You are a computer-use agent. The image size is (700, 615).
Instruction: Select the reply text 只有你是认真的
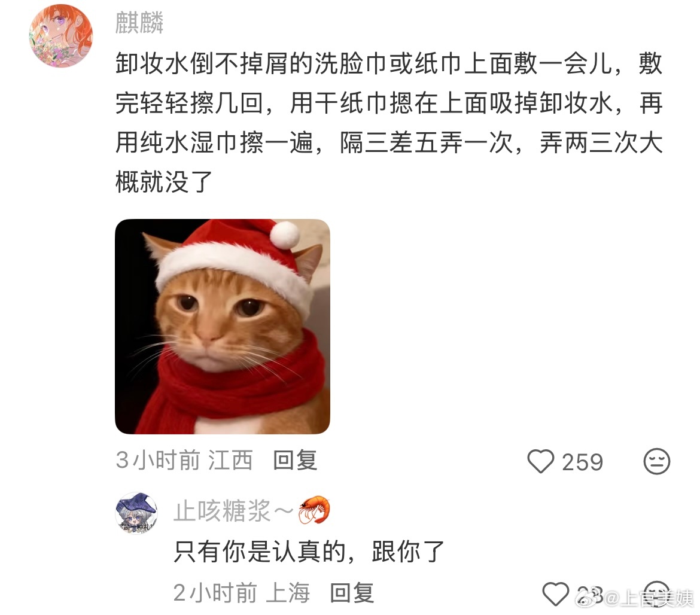258,552
